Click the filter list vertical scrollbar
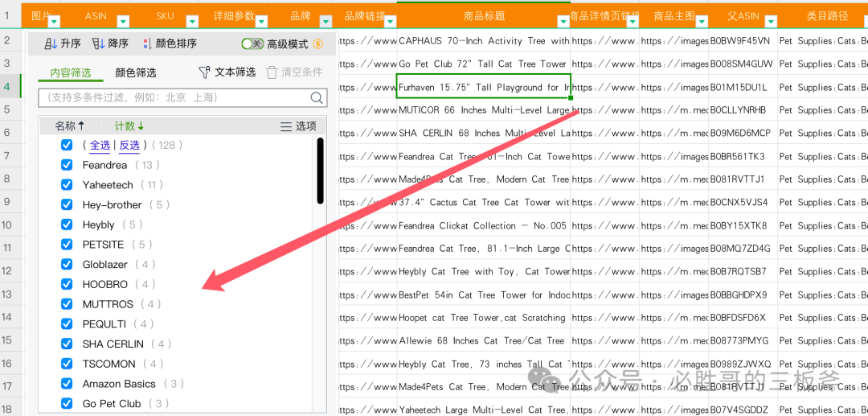The height and width of the screenshot is (416, 868). tap(320, 171)
